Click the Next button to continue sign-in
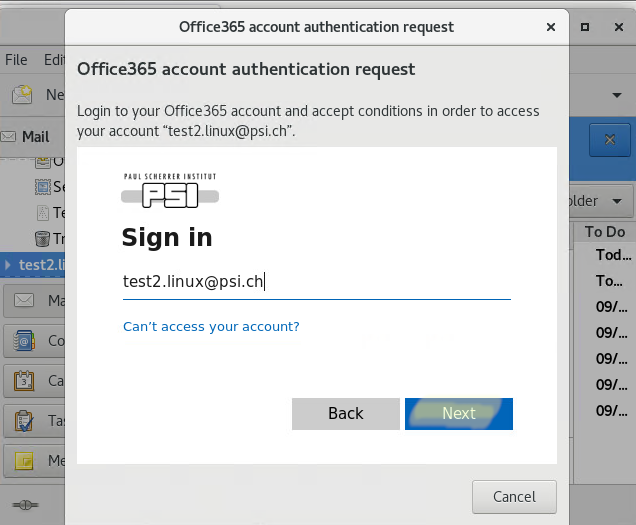This screenshot has height=525, width=636. [459, 413]
